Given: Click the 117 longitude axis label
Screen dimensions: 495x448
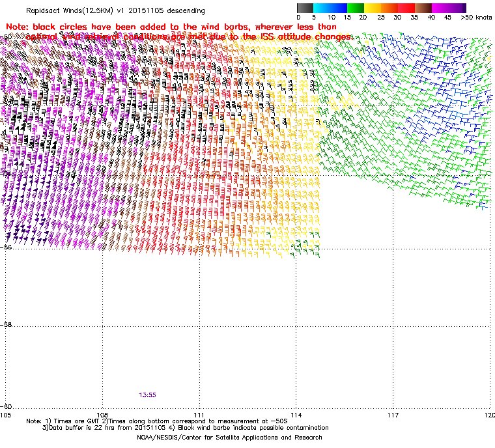Looking at the screenshot, I should click(x=393, y=415).
